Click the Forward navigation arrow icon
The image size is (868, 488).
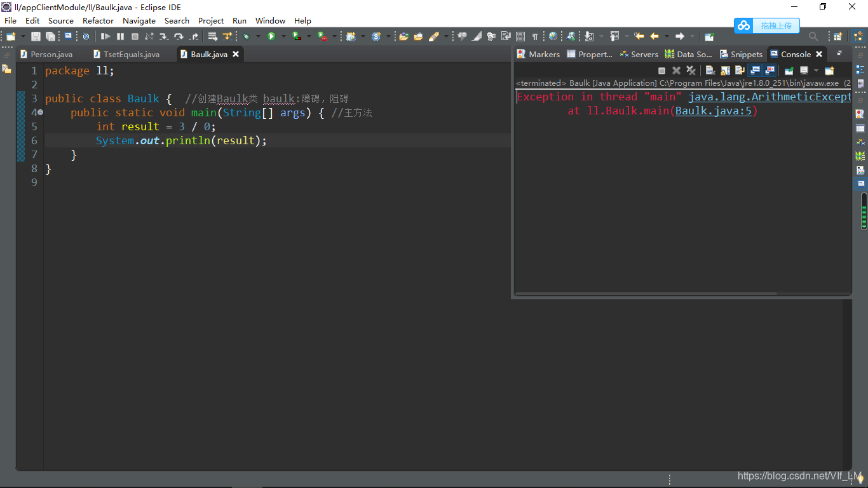coord(679,36)
